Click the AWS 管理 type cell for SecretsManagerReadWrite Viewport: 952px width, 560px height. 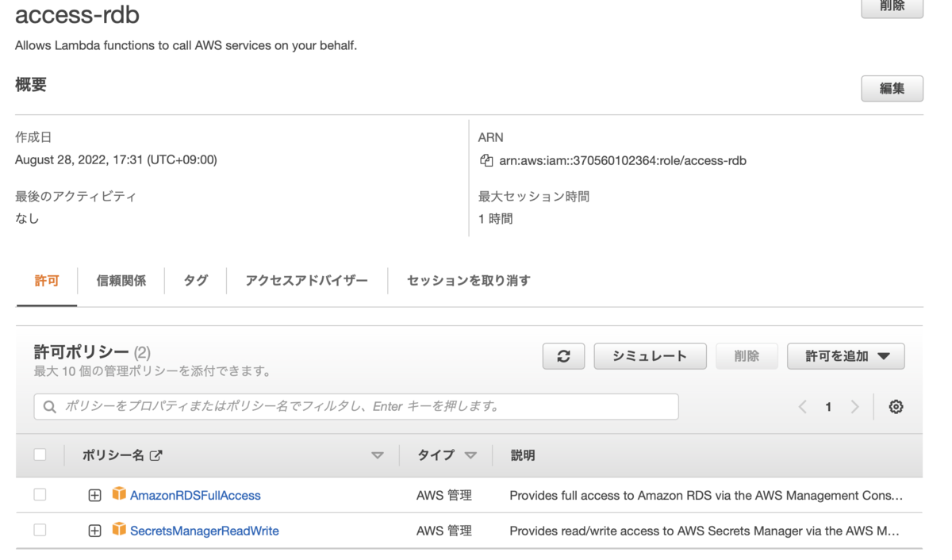coord(444,531)
